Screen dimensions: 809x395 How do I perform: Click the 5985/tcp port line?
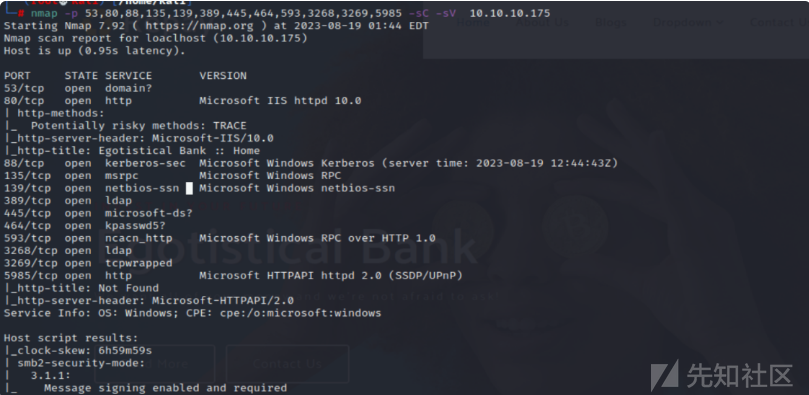(x=233, y=276)
